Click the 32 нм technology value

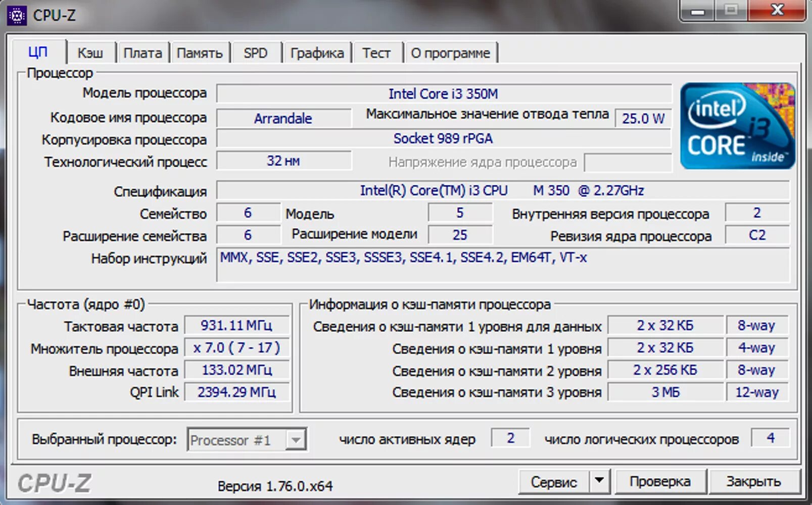[x=283, y=161]
